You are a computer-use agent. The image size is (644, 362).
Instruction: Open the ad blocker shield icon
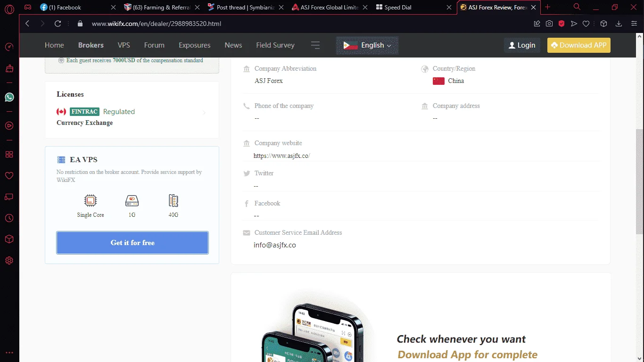coord(561,24)
